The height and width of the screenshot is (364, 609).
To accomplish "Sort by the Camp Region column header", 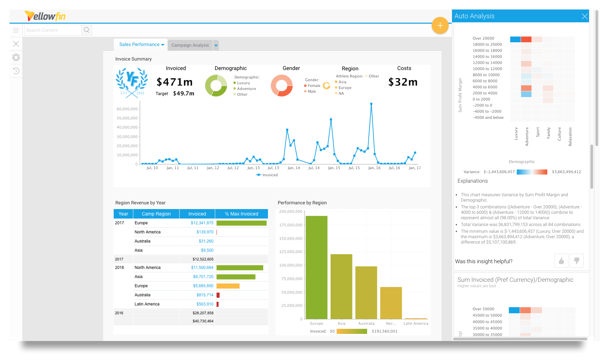I will coord(156,214).
